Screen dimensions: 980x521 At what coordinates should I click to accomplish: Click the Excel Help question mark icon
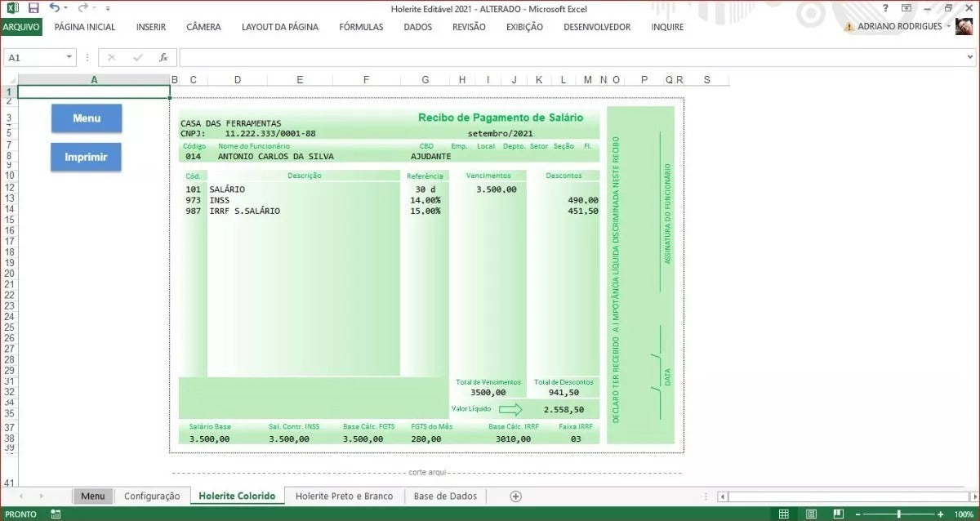click(885, 7)
